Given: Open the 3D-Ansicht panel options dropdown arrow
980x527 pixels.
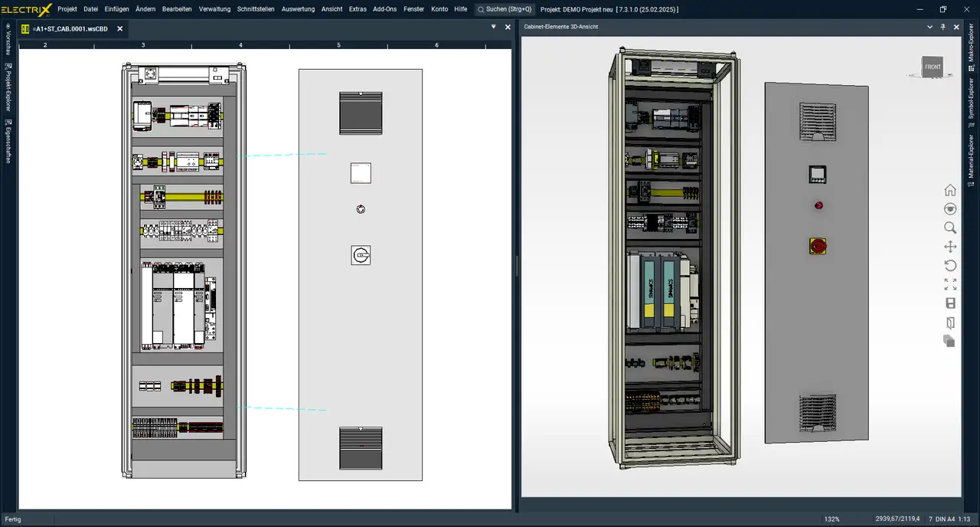Looking at the screenshot, I should (x=930, y=27).
